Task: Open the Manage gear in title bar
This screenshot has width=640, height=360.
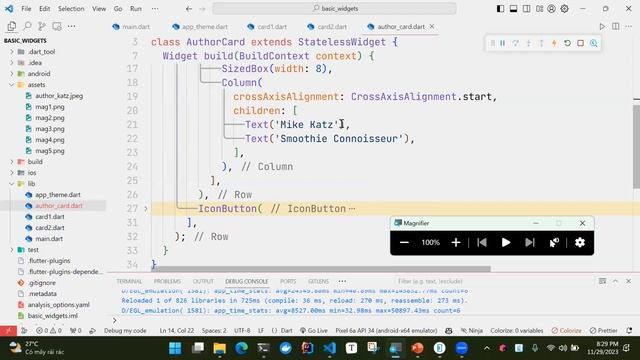Action: pyautogui.click(x=564, y=9)
